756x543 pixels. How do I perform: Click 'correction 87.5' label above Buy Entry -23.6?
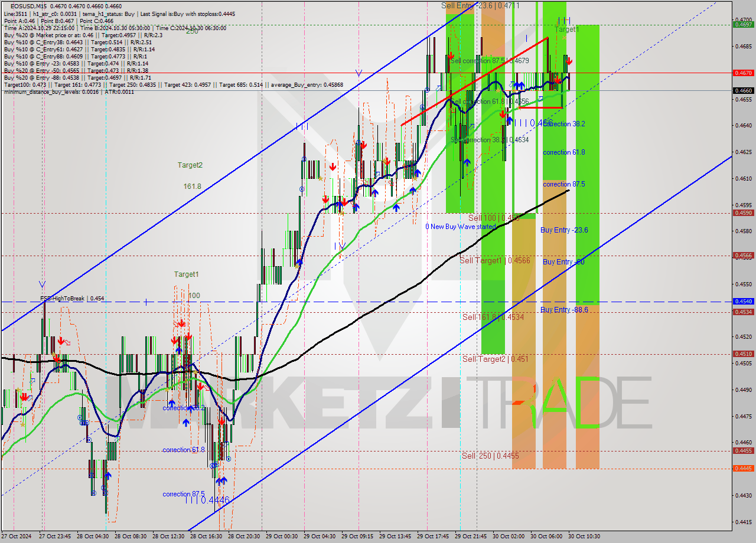[564, 184]
